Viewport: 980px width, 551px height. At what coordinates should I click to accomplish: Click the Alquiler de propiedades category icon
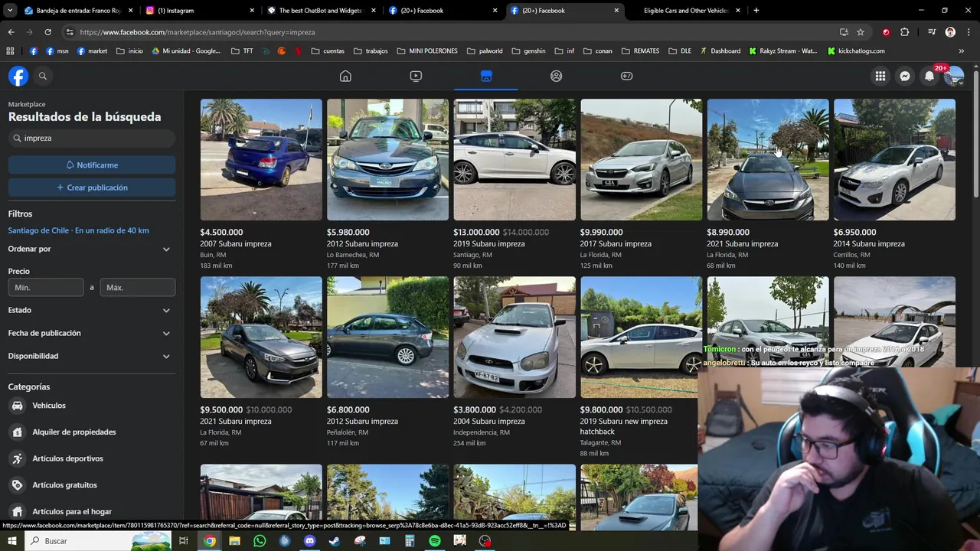[17, 432]
